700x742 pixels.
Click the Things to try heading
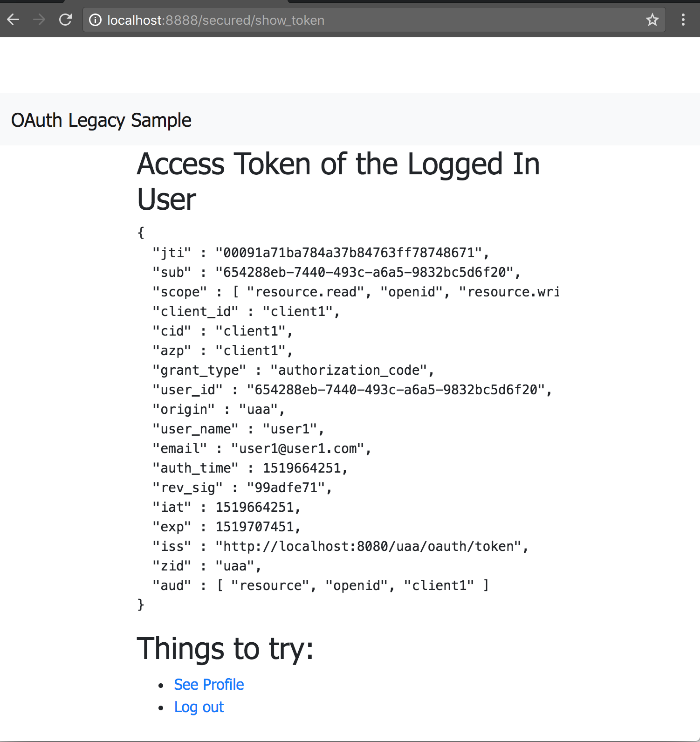(225, 649)
